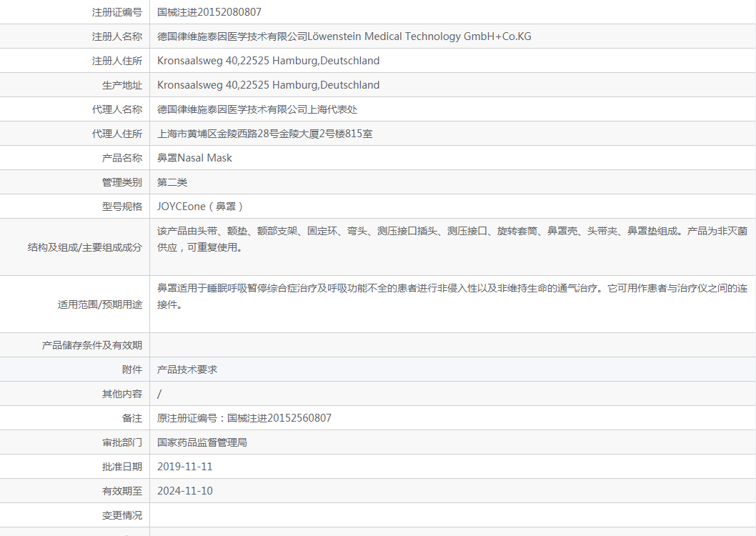Image resolution: width=756 pixels, height=536 pixels.
Task: Click product name 鼻罩Nasal Mask
Action: [194, 158]
